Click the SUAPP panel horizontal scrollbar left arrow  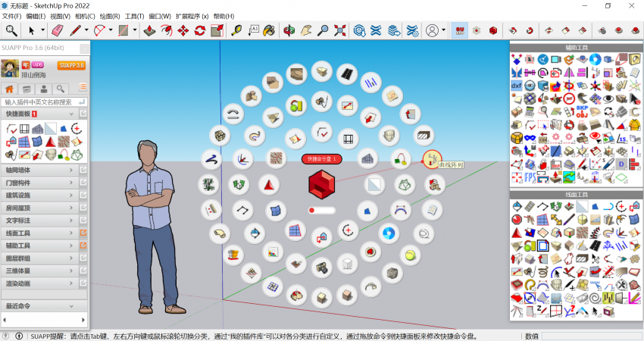pos(5,319)
